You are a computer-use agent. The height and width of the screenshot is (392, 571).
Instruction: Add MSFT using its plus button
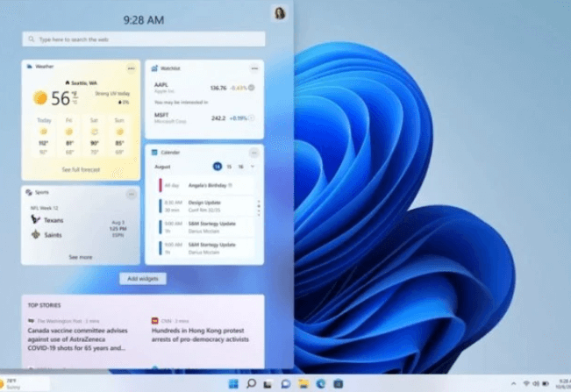pos(251,118)
